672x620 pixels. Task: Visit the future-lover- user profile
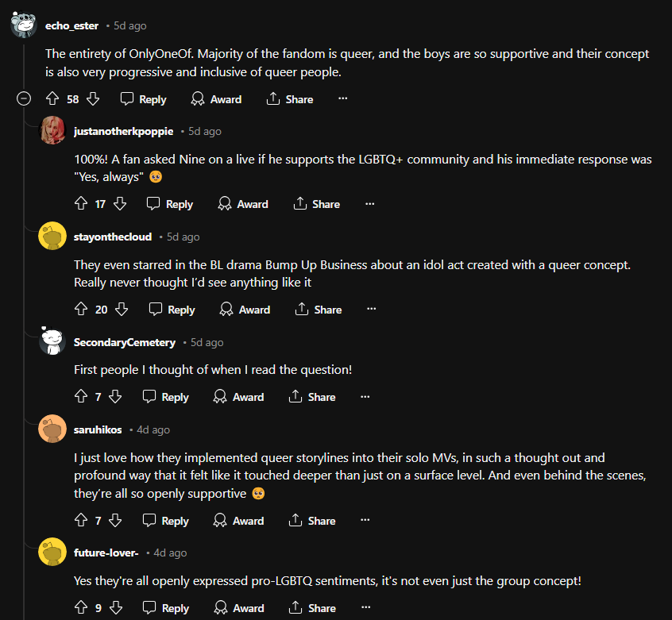(106, 553)
